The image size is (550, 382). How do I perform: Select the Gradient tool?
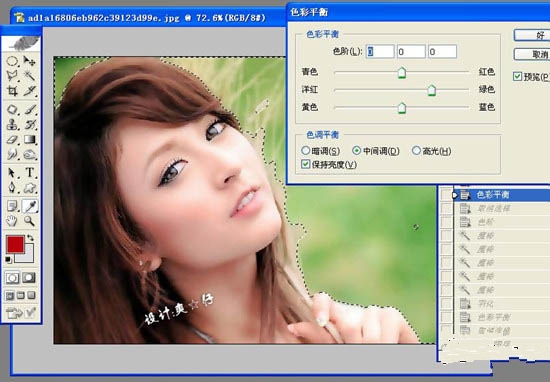click(29, 139)
